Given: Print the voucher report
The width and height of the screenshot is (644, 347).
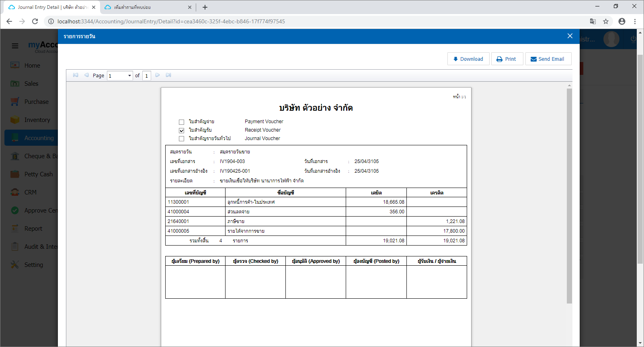Looking at the screenshot, I should pyautogui.click(x=507, y=59).
